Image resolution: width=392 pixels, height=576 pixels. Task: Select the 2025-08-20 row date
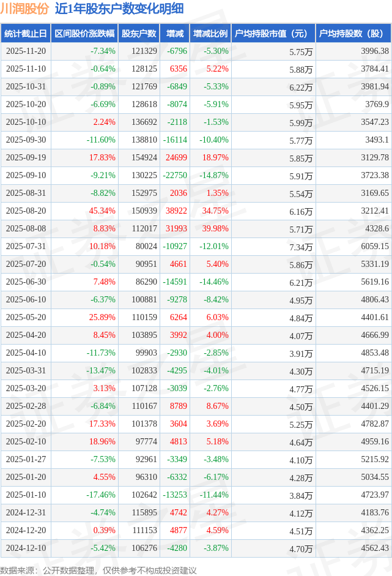click(25, 211)
